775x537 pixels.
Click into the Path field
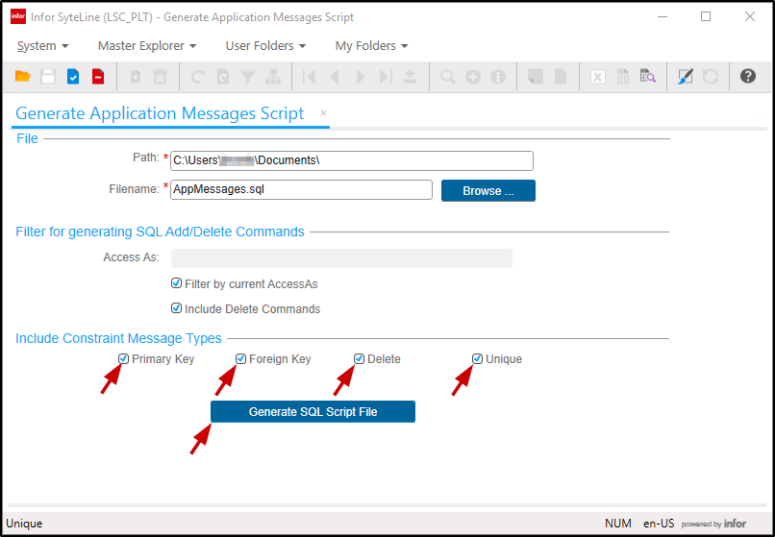pyautogui.click(x=352, y=161)
